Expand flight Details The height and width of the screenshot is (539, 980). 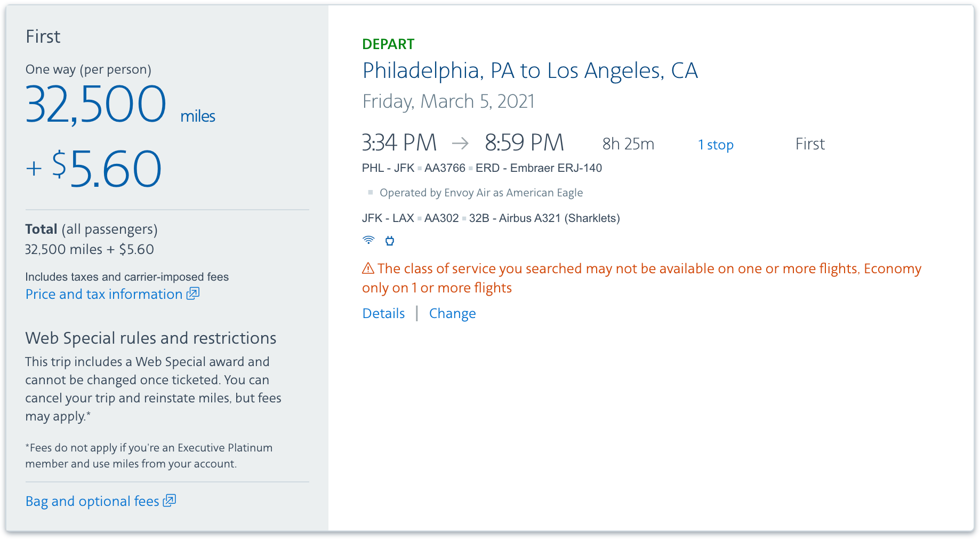tap(383, 313)
